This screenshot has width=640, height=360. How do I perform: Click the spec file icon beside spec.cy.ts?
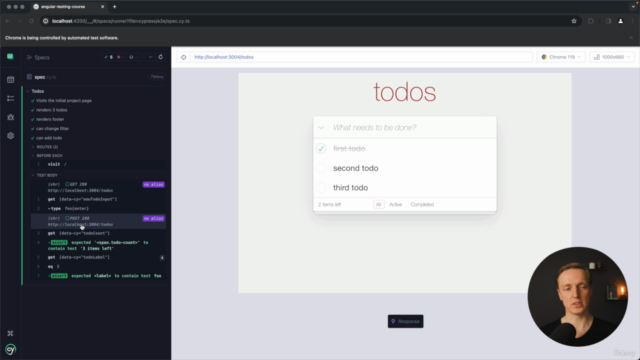coord(29,77)
